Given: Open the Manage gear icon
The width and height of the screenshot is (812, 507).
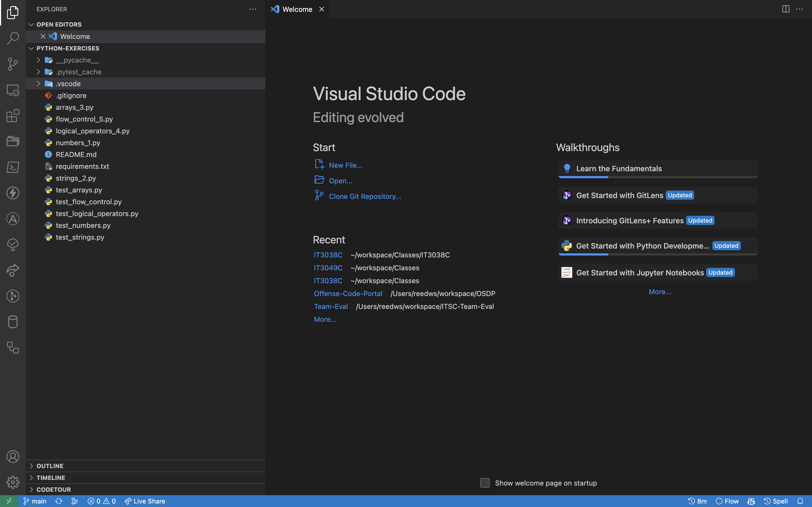Looking at the screenshot, I should click(x=13, y=482).
